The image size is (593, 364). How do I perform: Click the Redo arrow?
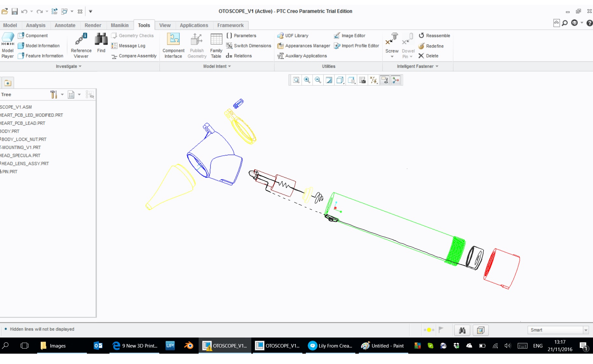[x=39, y=11]
